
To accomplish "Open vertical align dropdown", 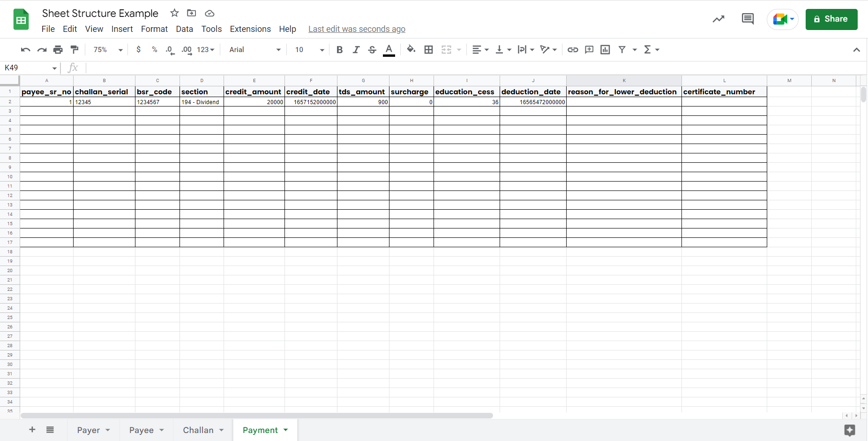I will [x=503, y=50].
